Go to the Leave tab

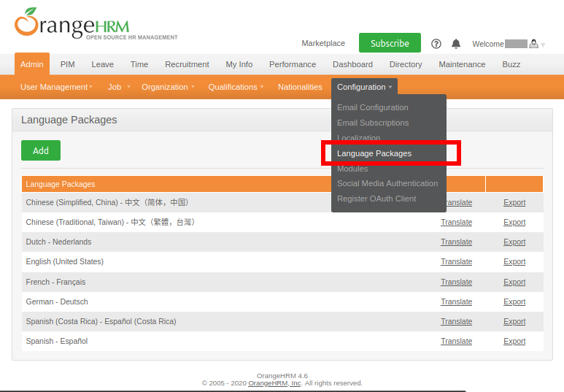pos(103,64)
